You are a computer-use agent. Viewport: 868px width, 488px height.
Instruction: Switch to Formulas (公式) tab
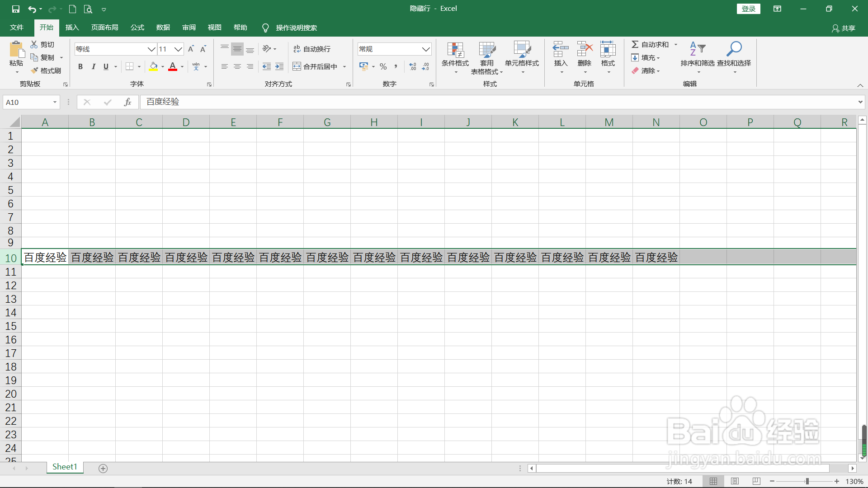[137, 28]
